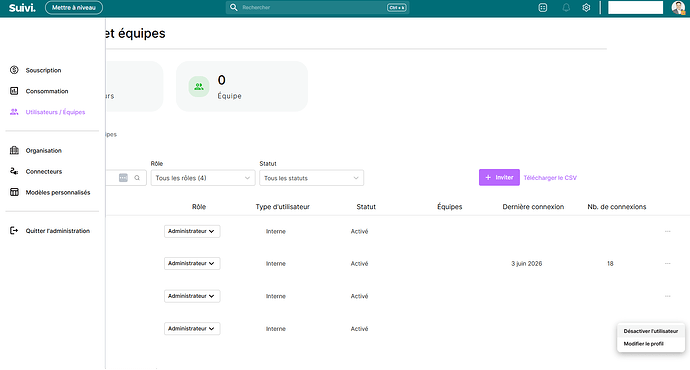The height and width of the screenshot is (370, 690).
Task: Open Administrateur dropdown in the 3 juin 2026 row
Action: (x=192, y=264)
